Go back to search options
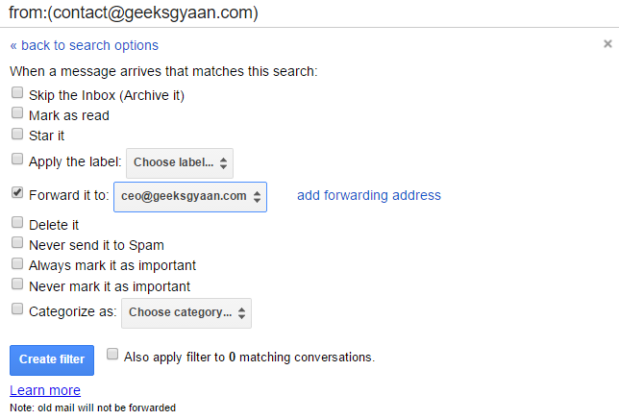The height and width of the screenshot is (420, 619). 84,45
